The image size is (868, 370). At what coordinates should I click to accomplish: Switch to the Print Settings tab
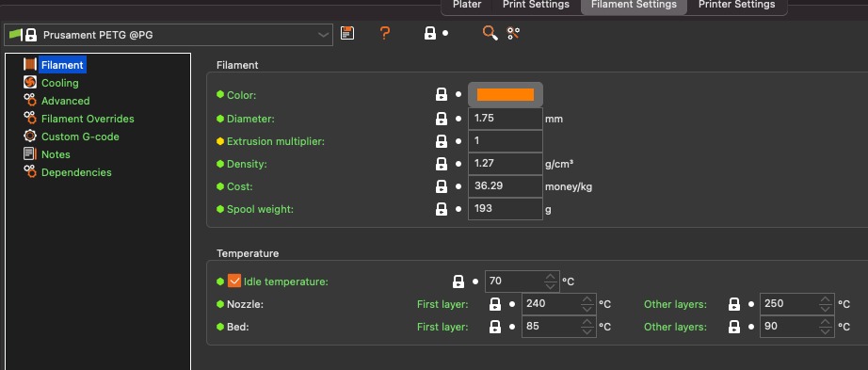pyautogui.click(x=536, y=5)
